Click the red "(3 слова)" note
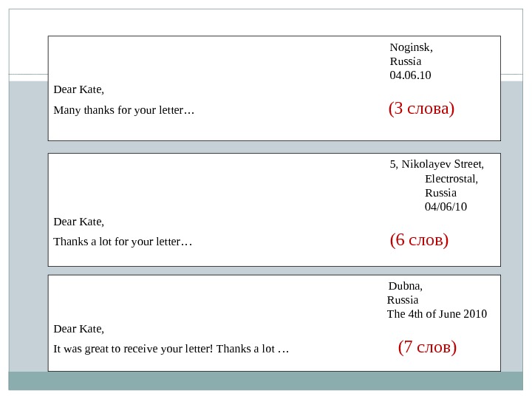 [421, 109]
